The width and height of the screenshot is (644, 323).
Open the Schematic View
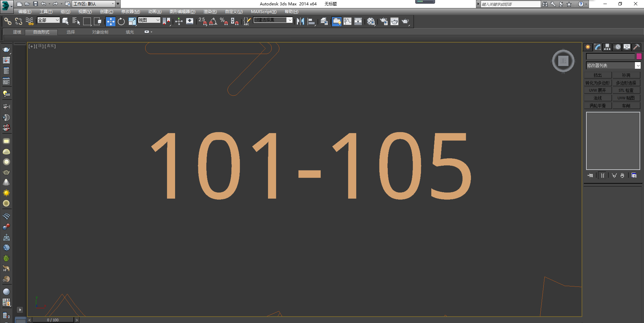pyautogui.click(x=358, y=21)
